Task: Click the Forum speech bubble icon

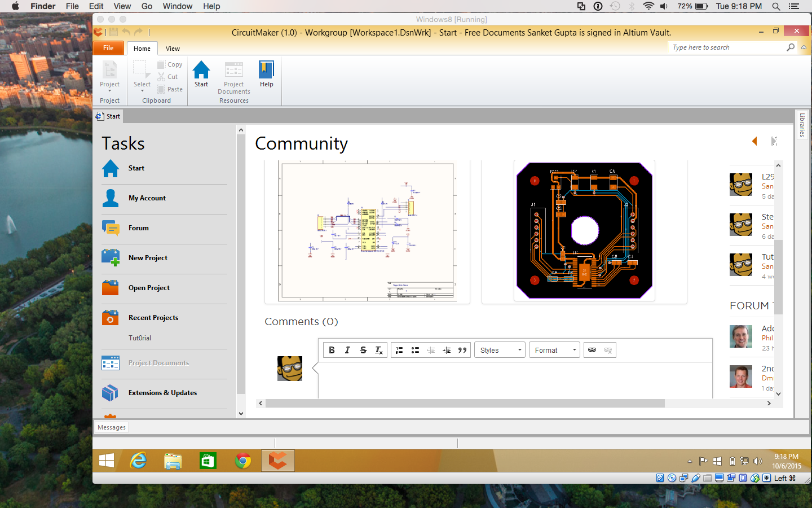Action: (x=111, y=228)
